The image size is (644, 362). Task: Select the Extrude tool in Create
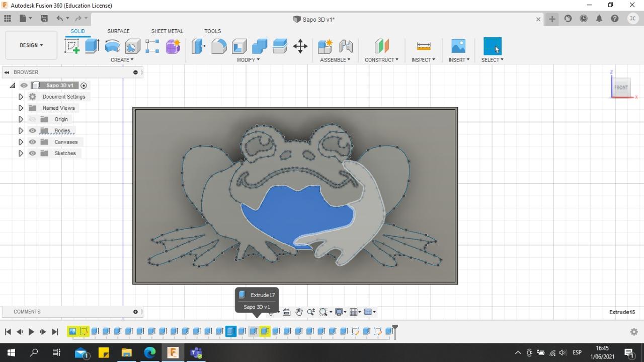click(92, 46)
